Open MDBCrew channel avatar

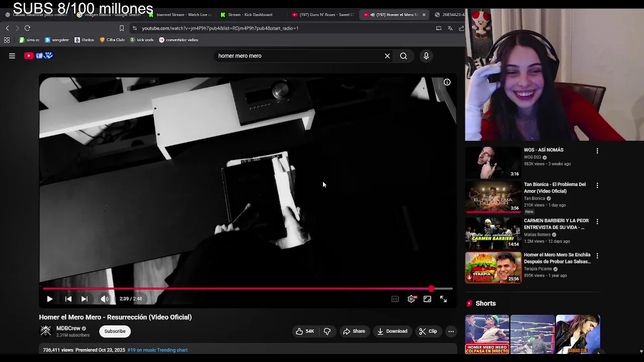point(46,331)
